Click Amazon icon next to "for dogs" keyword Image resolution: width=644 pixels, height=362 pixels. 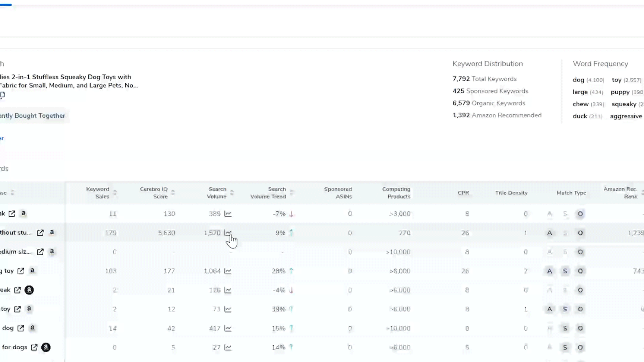pyautogui.click(x=46, y=347)
